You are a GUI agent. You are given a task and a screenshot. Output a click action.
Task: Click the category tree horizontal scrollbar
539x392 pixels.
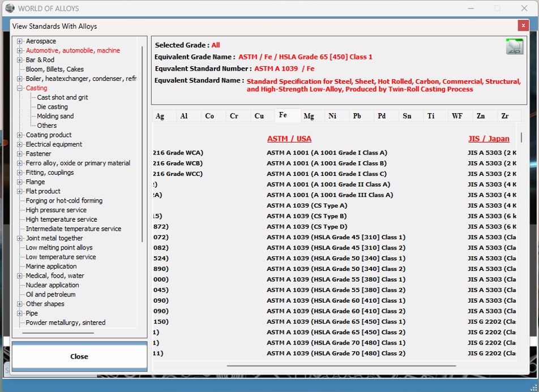point(58,333)
